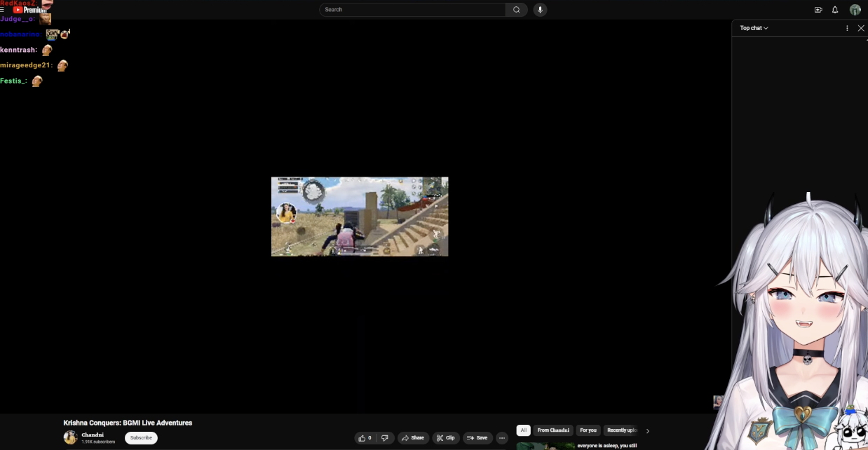
Task: Open the Chandni channel name link
Action: [93, 435]
